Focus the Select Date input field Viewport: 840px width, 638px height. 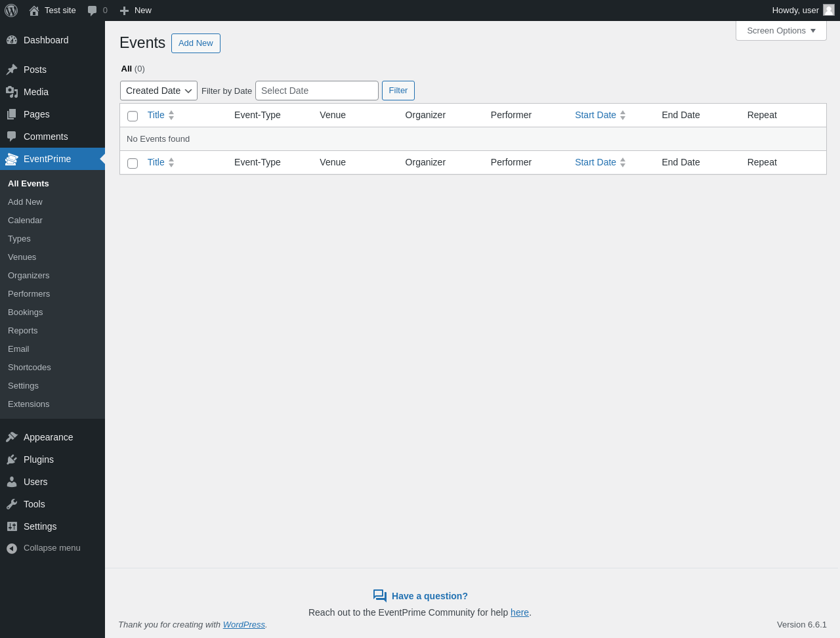pyautogui.click(x=317, y=91)
